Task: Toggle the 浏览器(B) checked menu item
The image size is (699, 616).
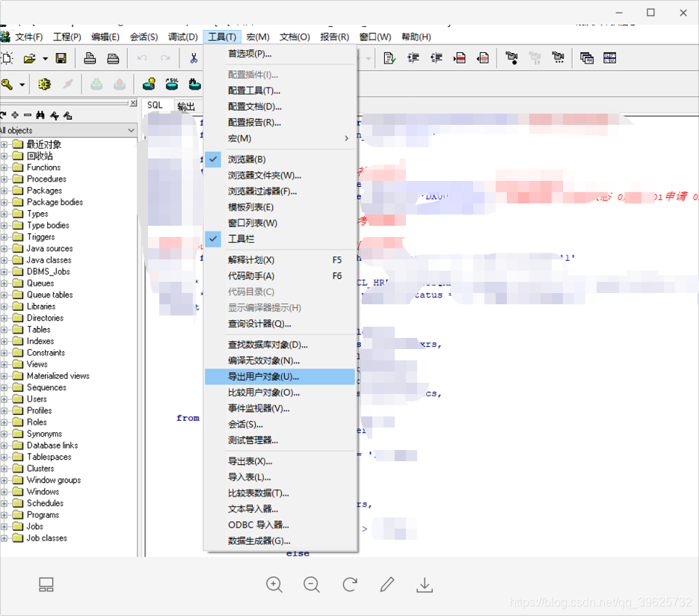Action: [x=280, y=159]
